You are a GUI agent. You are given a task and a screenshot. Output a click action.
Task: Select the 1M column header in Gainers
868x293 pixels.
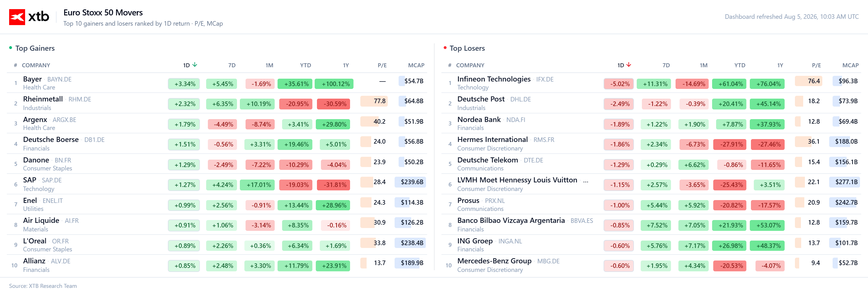[x=269, y=65]
